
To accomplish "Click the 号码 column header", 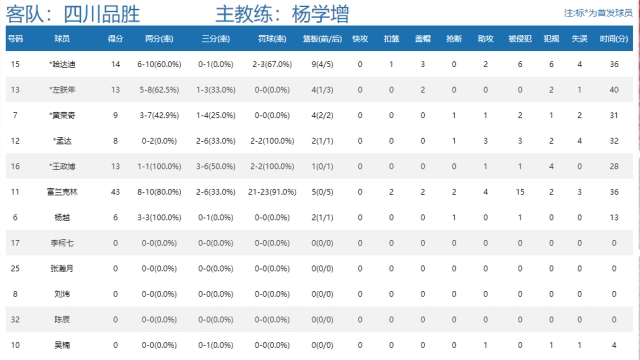I will pos(15,39).
